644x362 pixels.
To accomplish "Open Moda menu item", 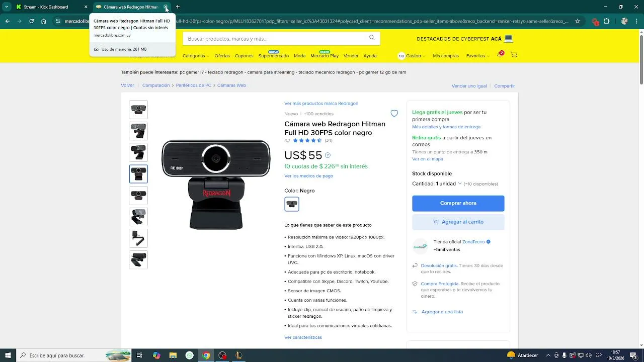I will click(x=299, y=56).
